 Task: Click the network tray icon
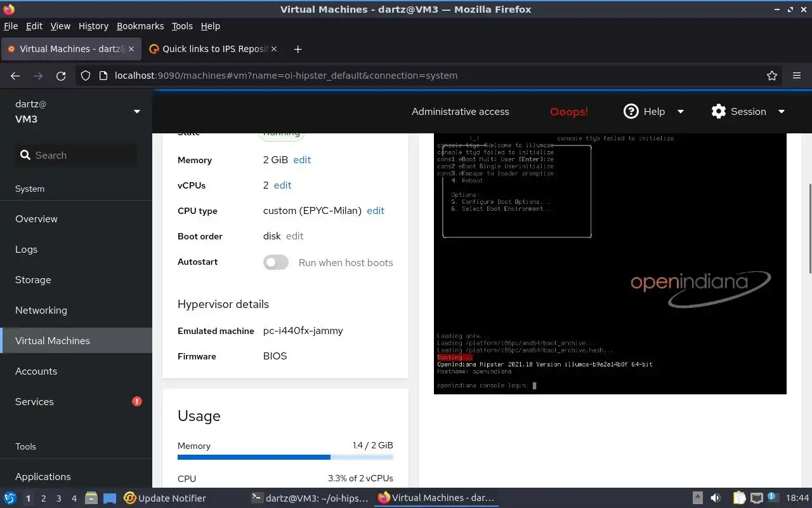tap(757, 498)
